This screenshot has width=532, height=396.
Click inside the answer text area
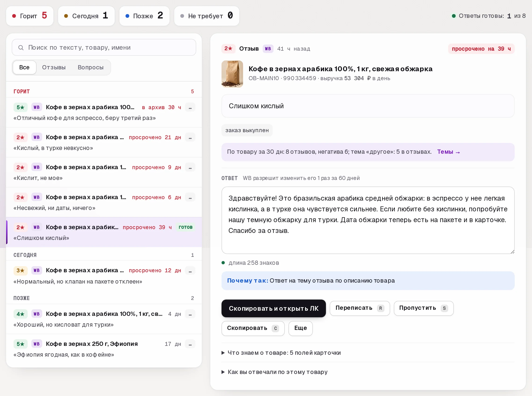pos(368,220)
